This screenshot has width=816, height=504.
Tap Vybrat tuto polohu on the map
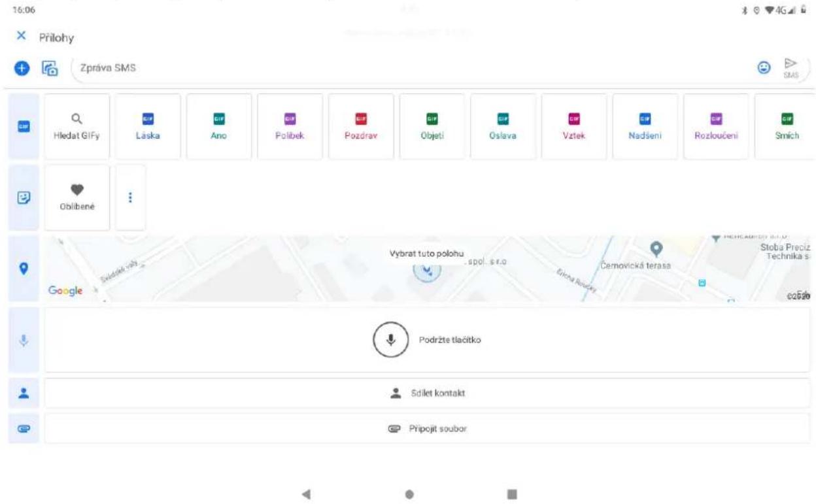pyautogui.click(x=426, y=254)
